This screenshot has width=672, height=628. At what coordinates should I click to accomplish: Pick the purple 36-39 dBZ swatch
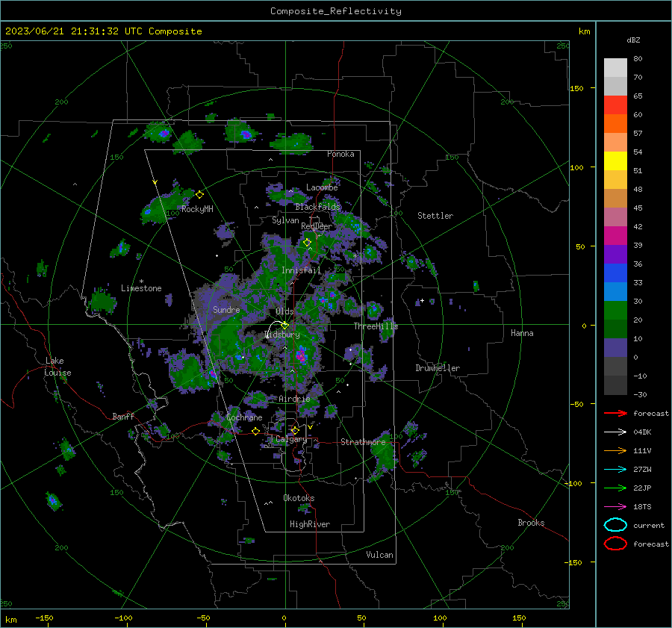615,255
